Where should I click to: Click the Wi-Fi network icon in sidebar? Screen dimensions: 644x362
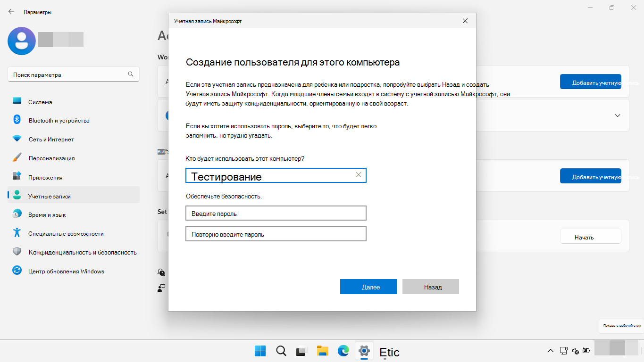[x=17, y=139]
